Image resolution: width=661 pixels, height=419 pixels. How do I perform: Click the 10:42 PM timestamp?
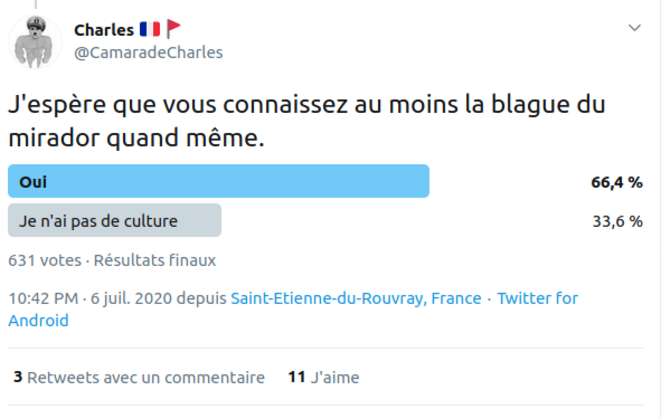43,298
